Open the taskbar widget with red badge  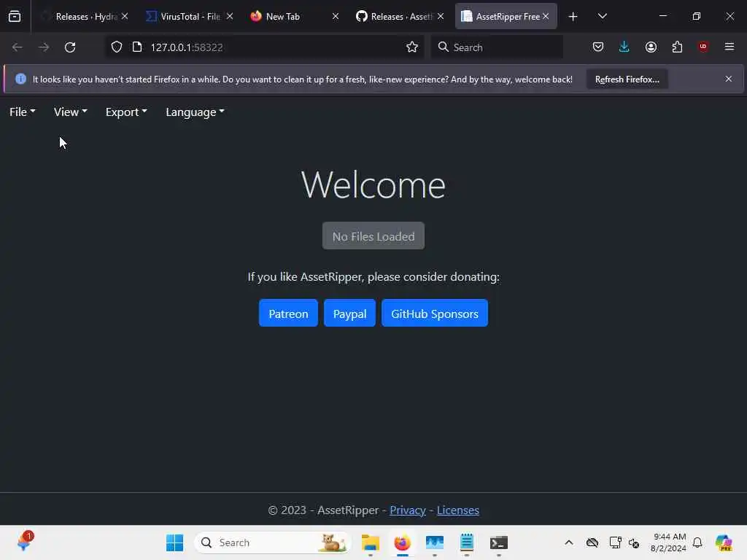(x=25, y=542)
